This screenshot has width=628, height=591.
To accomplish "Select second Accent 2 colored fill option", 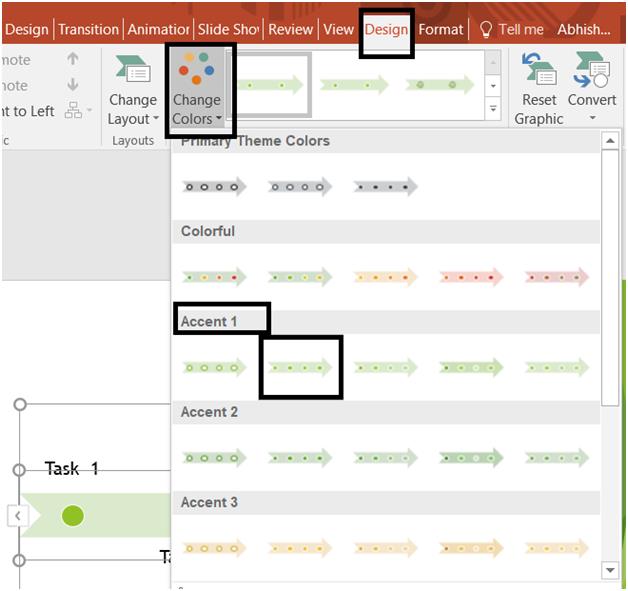I will click(300, 458).
